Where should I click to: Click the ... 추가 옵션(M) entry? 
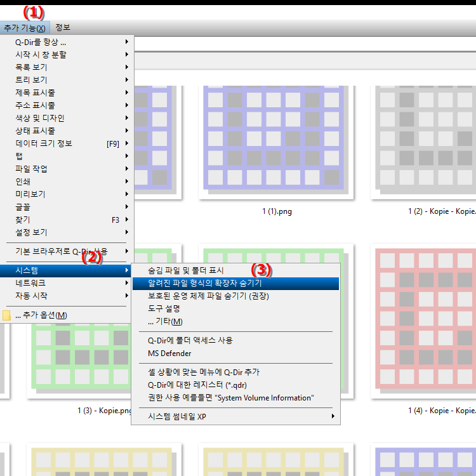pyautogui.click(x=65, y=315)
